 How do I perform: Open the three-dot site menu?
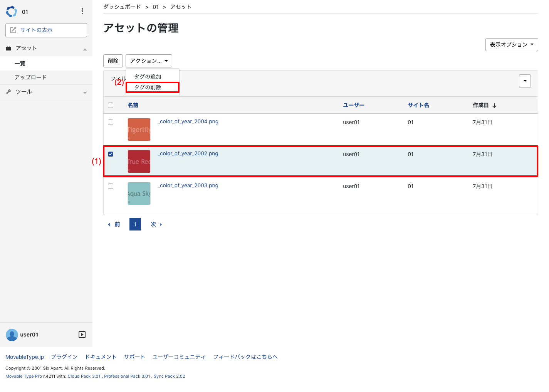pos(82,12)
